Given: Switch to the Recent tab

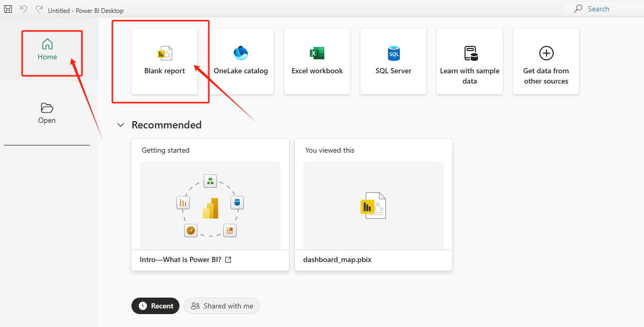Looking at the screenshot, I should tap(156, 306).
